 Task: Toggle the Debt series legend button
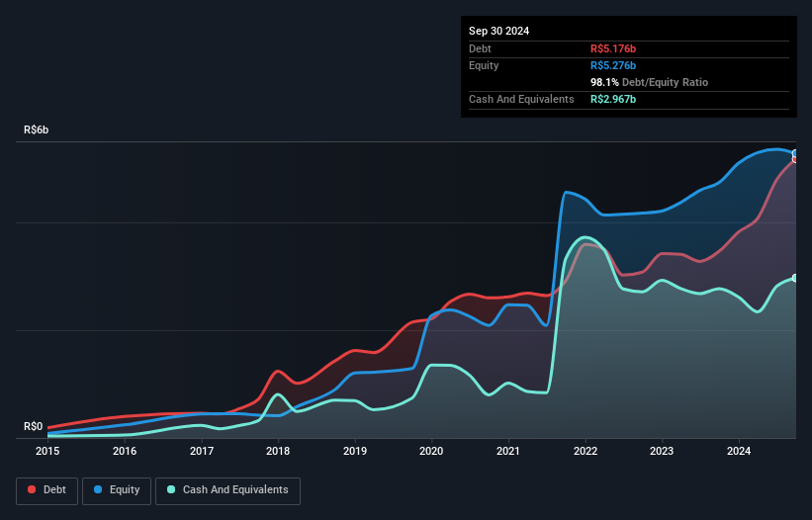click(46, 490)
